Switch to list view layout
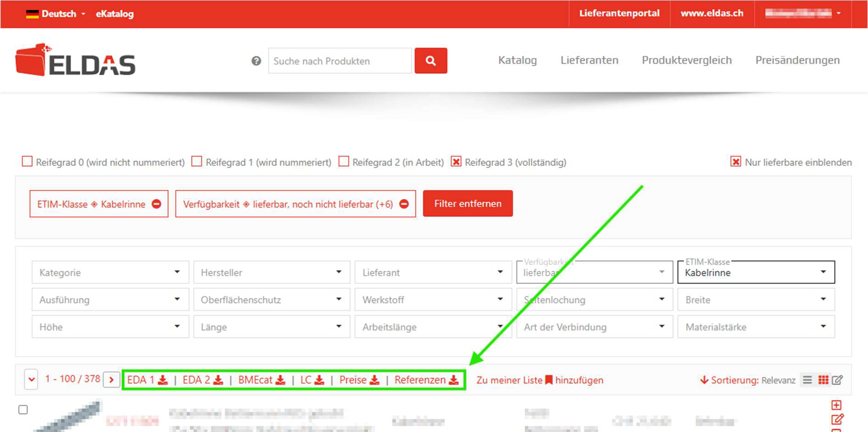The height and width of the screenshot is (432, 868). coord(807,380)
